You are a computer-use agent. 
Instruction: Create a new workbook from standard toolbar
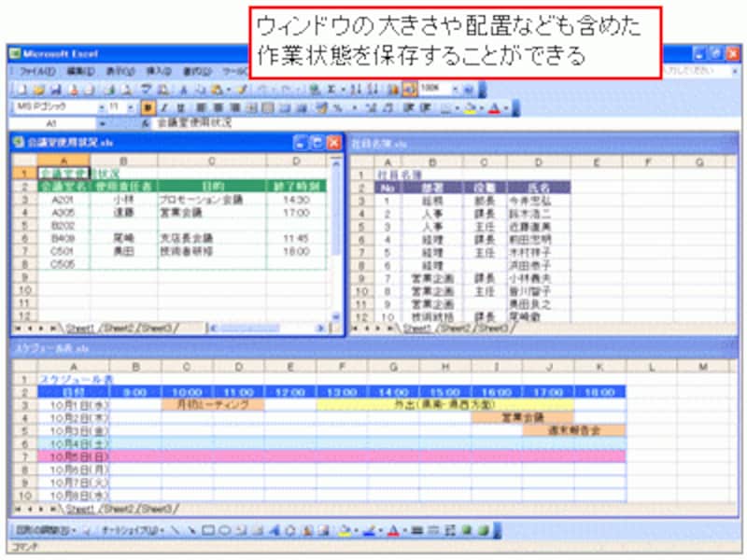tap(21, 89)
